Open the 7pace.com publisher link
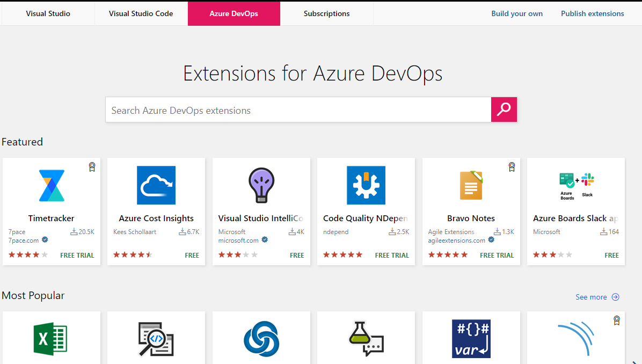 click(24, 241)
